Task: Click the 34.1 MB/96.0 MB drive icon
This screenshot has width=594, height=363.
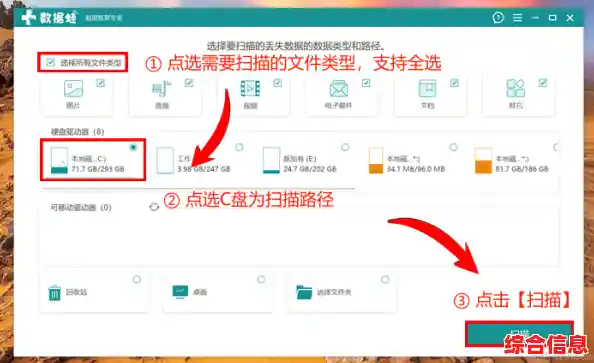Action: (x=376, y=160)
